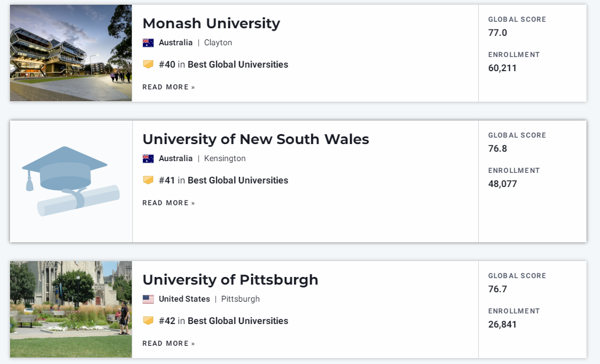Click the Australian flag for University of New South Wales
600x364 pixels.
coord(148,159)
